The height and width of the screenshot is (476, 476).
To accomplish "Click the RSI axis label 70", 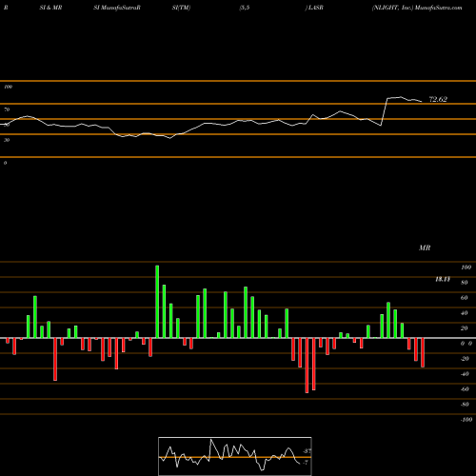I will (7, 109).
